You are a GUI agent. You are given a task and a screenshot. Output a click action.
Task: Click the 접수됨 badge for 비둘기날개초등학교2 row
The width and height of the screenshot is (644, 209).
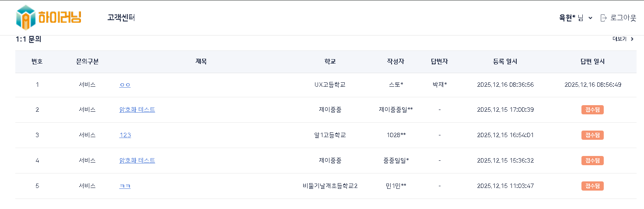click(x=592, y=186)
